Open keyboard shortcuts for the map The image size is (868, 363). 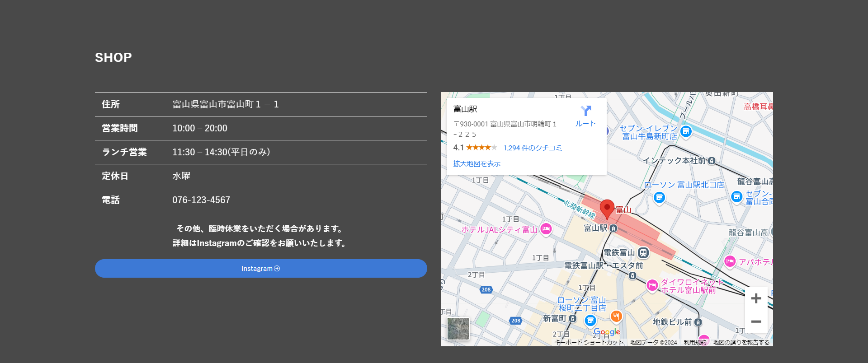pos(589,343)
